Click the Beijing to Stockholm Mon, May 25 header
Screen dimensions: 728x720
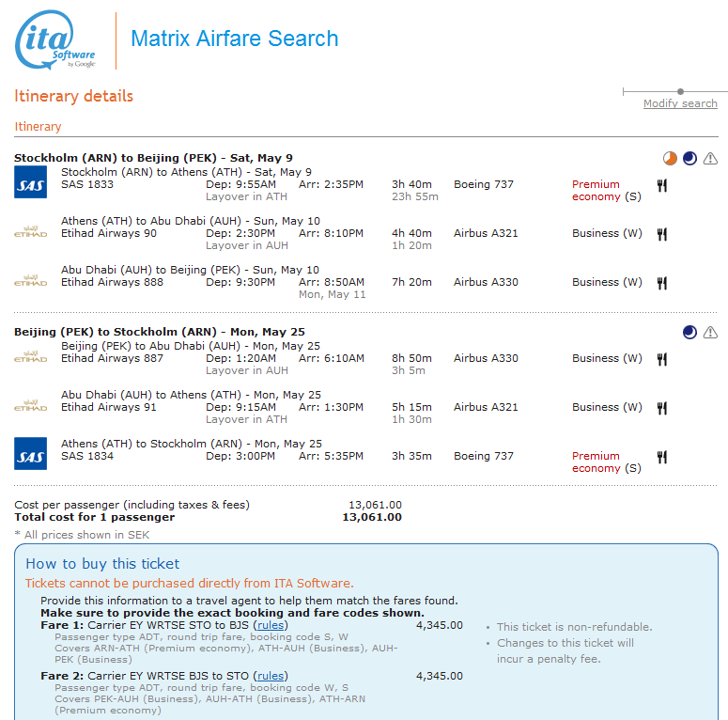pos(160,332)
